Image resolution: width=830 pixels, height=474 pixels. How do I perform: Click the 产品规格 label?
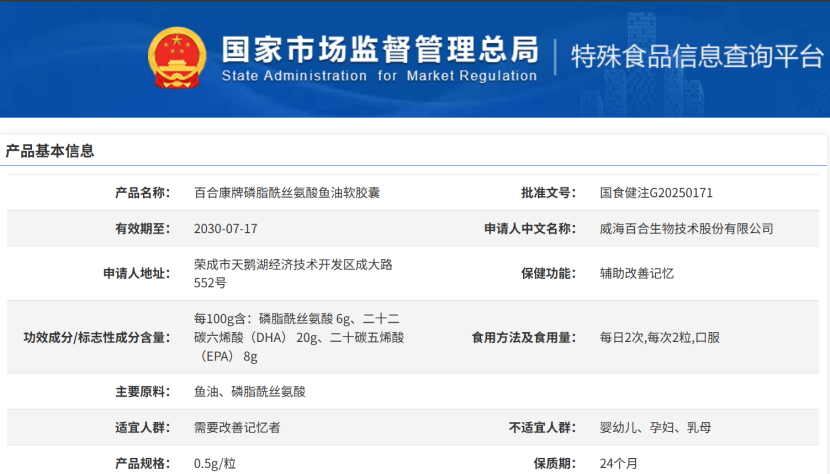pos(143,463)
